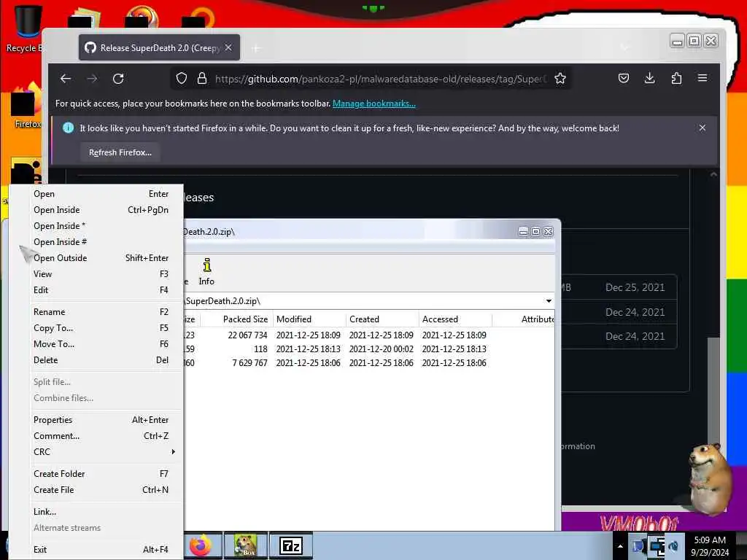Image resolution: width=747 pixels, height=560 pixels.
Task: Click Info icon in 7-Zip toolbar
Action: [206, 272]
